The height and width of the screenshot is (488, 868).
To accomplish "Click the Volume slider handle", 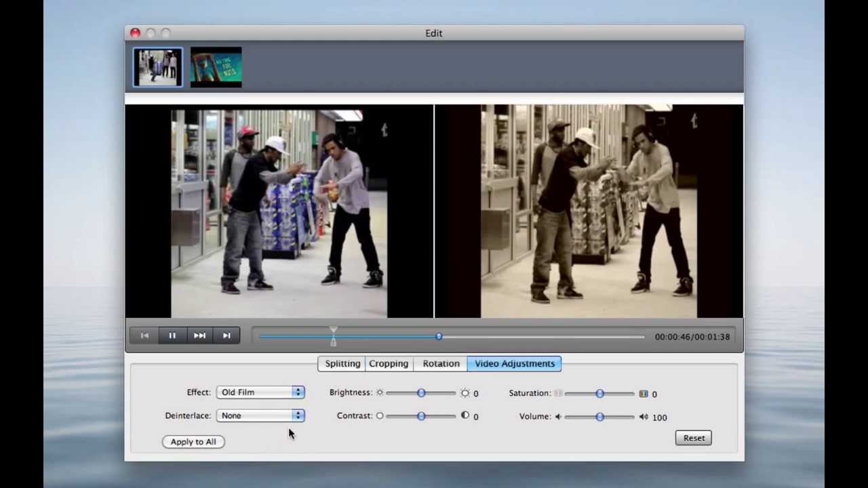I will tap(599, 417).
